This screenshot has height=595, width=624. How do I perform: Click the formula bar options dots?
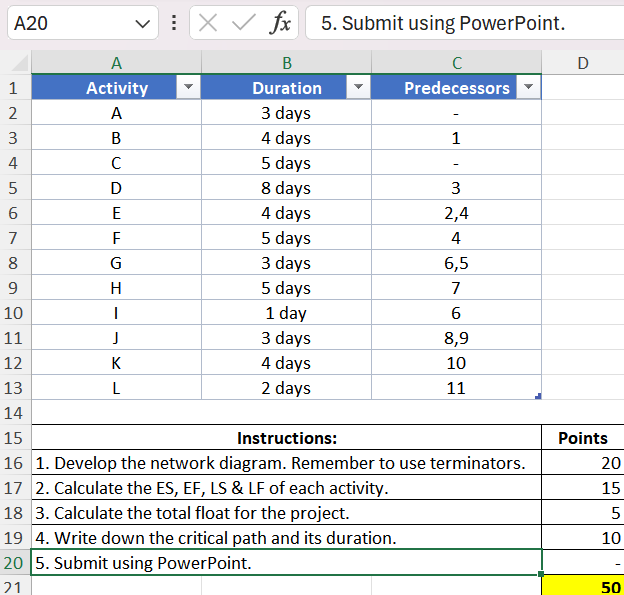click(x=174, y=23)
